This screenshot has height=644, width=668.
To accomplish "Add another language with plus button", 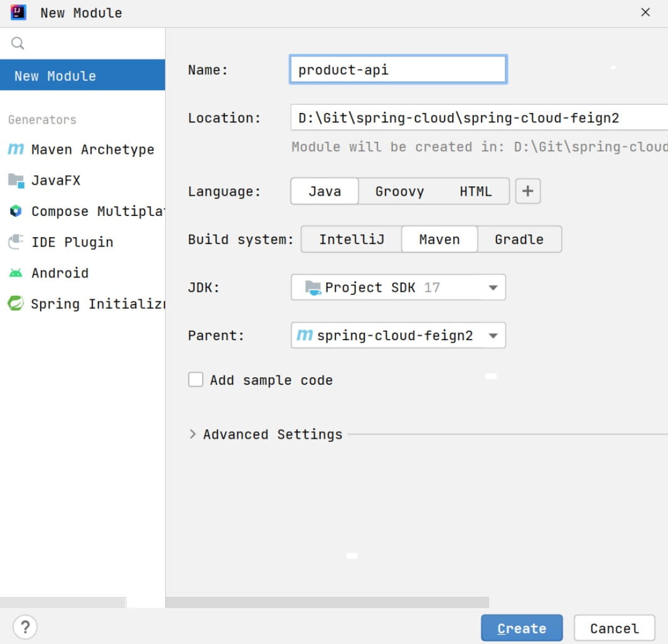I will (x=527, y=191).
